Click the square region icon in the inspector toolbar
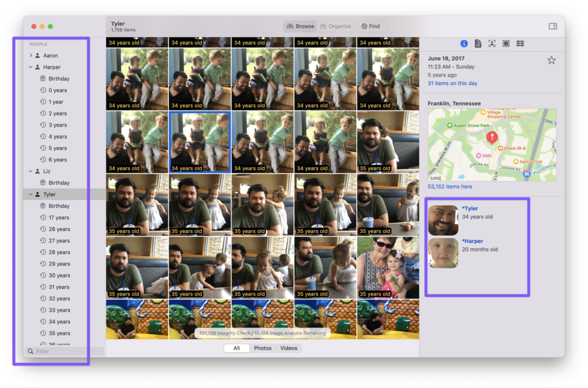The height and width of the screenshot is (388, 588). (506, 44)
